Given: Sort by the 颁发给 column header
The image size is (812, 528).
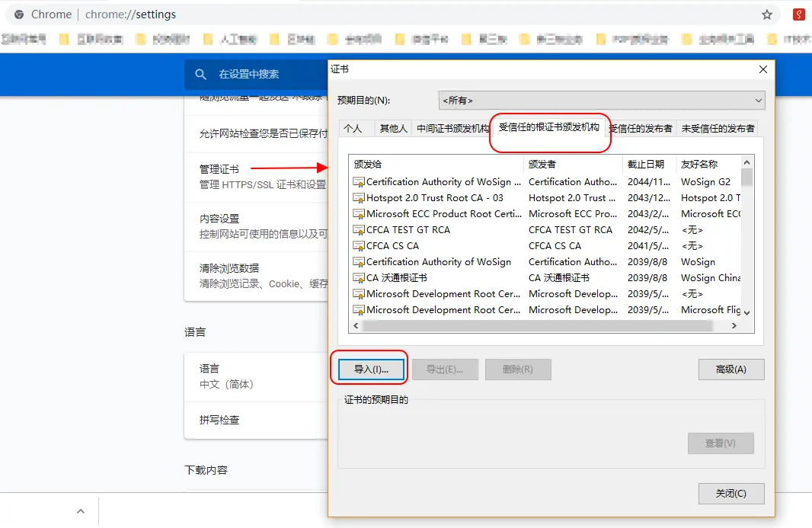Looking at the screenshot, I should click(x=436, y=165).
